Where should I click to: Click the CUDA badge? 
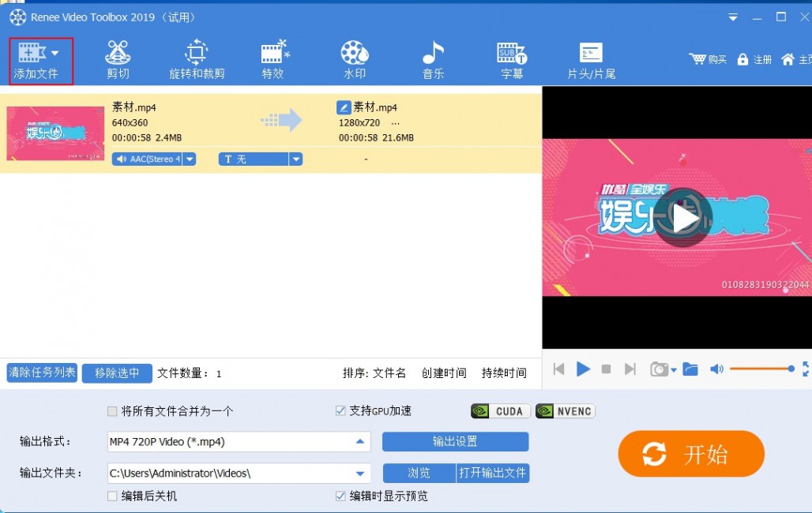coord(500,411)
